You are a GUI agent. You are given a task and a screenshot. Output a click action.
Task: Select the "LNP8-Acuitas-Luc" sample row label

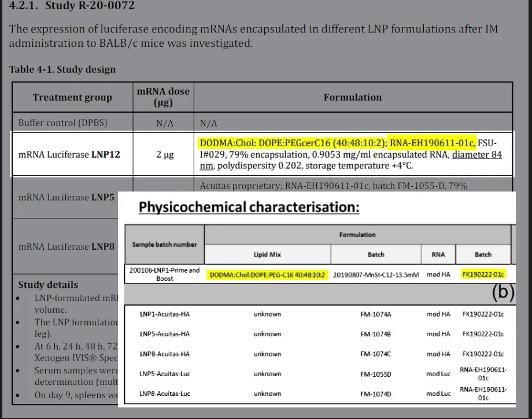pyautogui.click(x=164, y=394)
